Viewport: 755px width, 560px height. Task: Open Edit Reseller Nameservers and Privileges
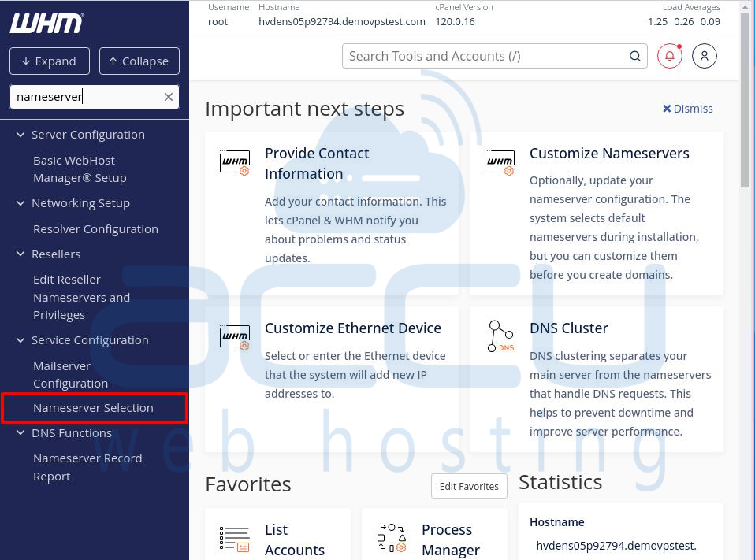[81, 297]
